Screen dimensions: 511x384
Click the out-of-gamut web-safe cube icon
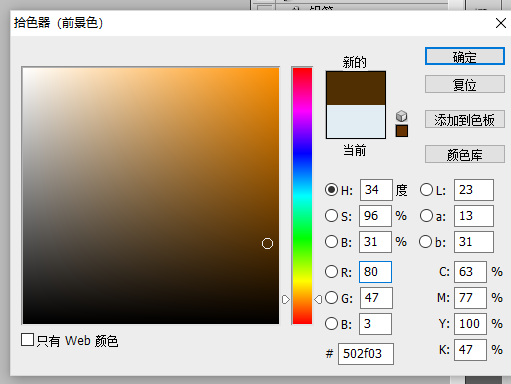pyautogui.click(x=402, y=116)
